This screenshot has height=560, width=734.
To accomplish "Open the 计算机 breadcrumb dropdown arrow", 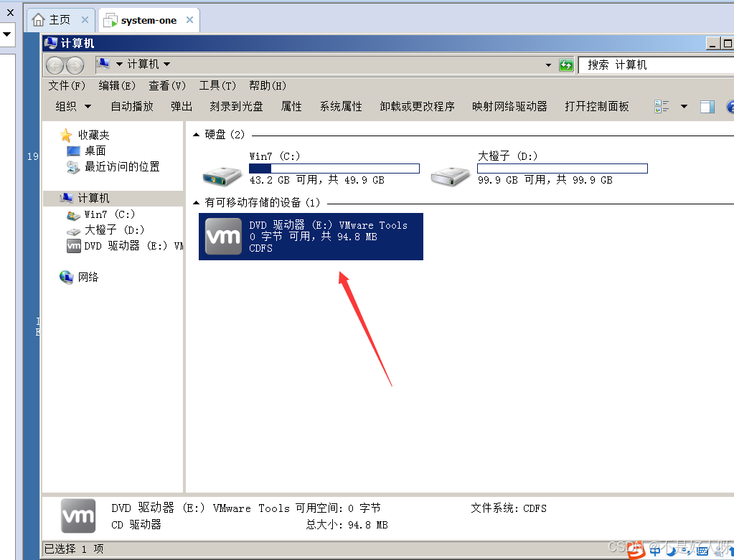I will pos(166,65).
